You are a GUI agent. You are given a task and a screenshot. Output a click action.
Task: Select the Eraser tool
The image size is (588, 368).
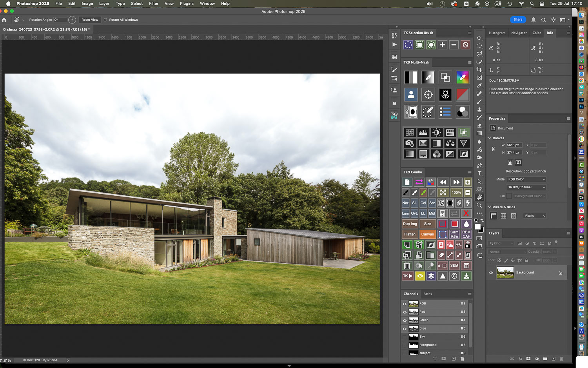coord(479,126)
